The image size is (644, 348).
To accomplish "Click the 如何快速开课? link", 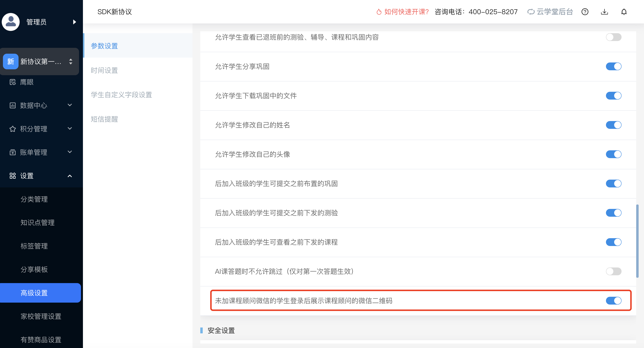I will point(406,12).
